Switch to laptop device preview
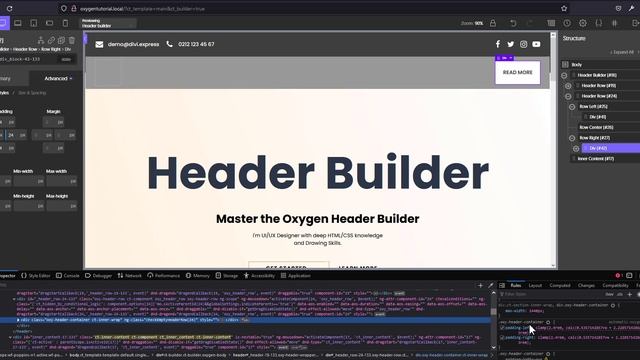Viewport: 640px width, 360px height. 18,23
